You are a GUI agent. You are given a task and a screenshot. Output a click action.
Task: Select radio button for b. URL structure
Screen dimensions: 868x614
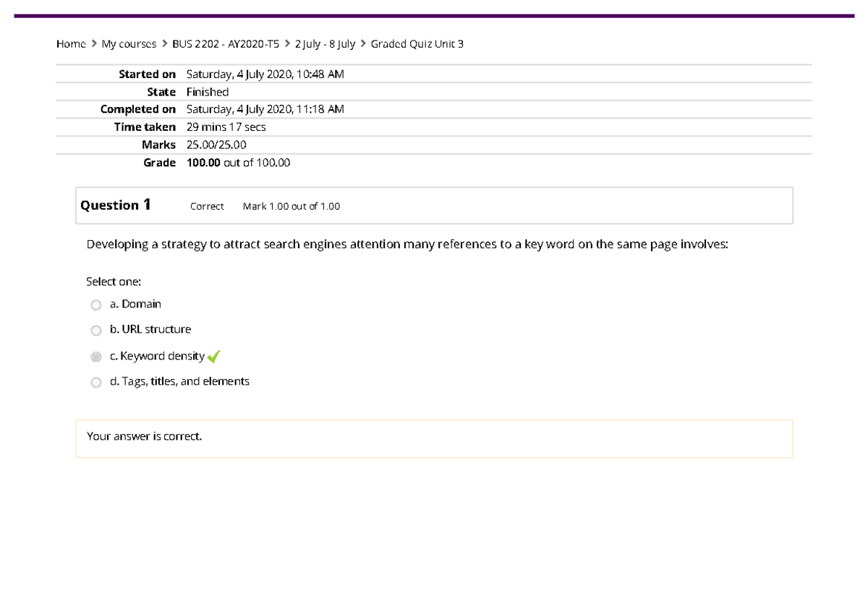click(96, 331)
